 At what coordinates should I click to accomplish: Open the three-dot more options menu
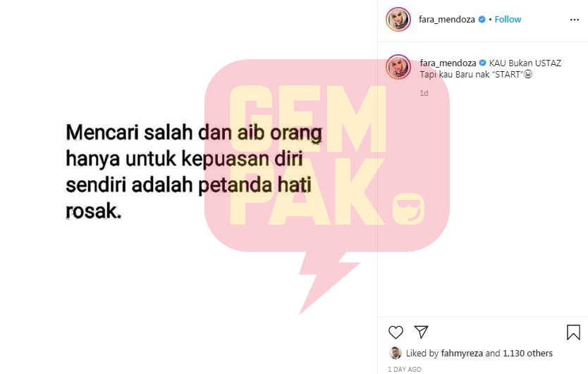click(574, 20)
